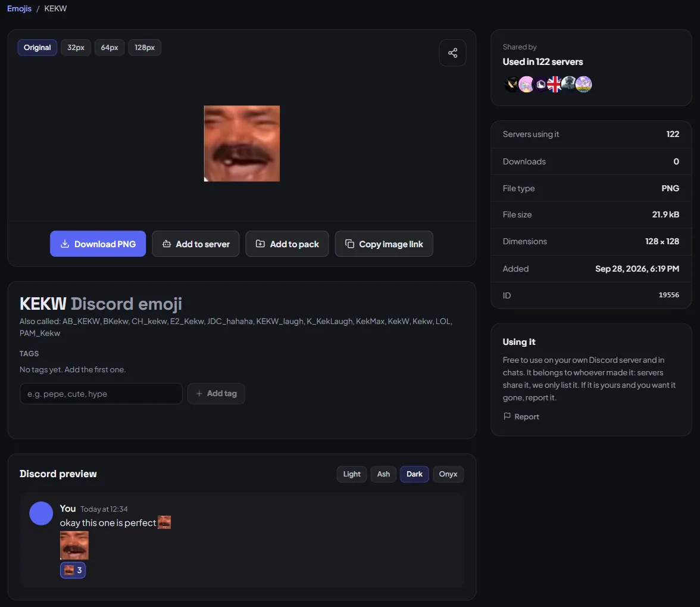The image size is (700, 607).
Task: Click the 'KEKW Discord emoji' heading
Action: [101, 304]
